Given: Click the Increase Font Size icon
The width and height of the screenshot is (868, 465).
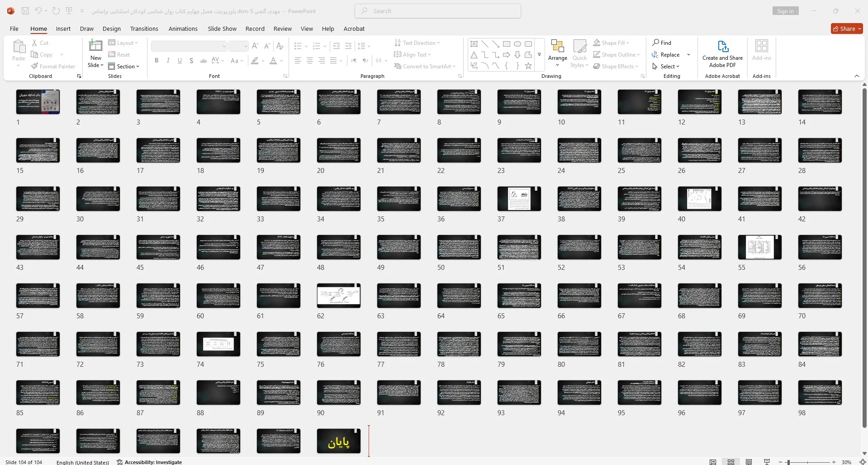Looking at the screenshot, I should (x=255, y=46).
